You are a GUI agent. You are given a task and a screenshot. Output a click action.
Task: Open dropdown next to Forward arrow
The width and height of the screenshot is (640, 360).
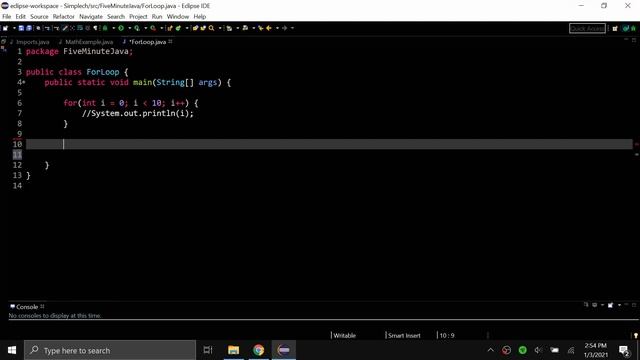coord(292,28)
